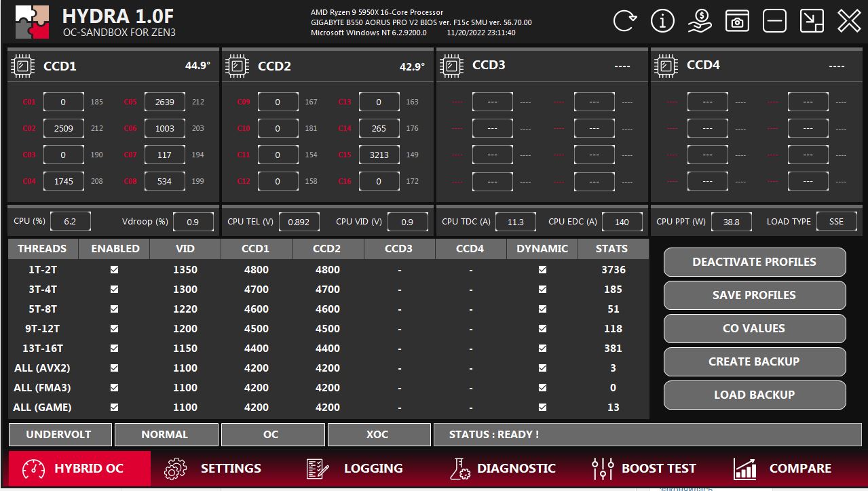Select the OC preset button

(273, 435)
